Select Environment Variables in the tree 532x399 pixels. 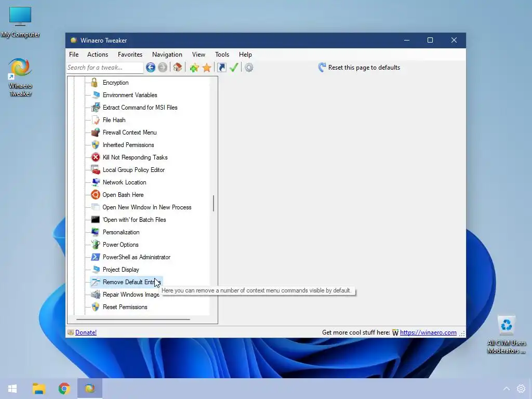click(x=130, y=95)
